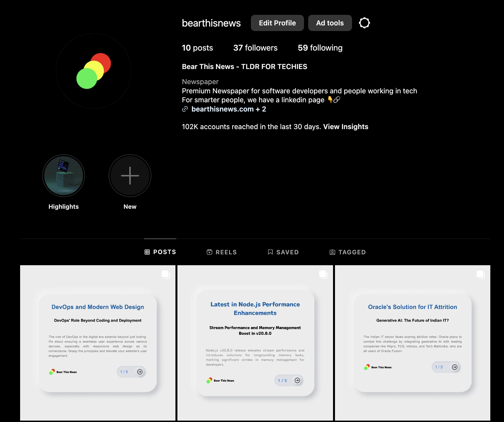Switch to the REELS tab

pyautogui.click(x=222, y=252)
